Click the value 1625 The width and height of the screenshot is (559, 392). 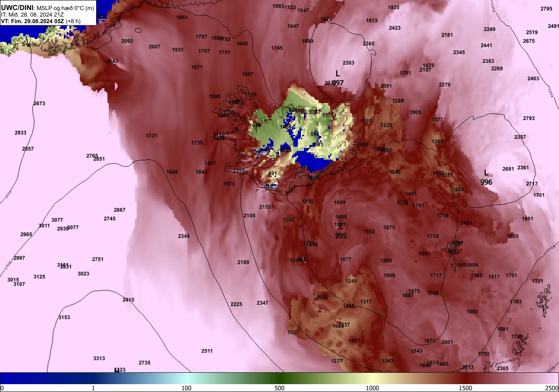tap(513, 236)
